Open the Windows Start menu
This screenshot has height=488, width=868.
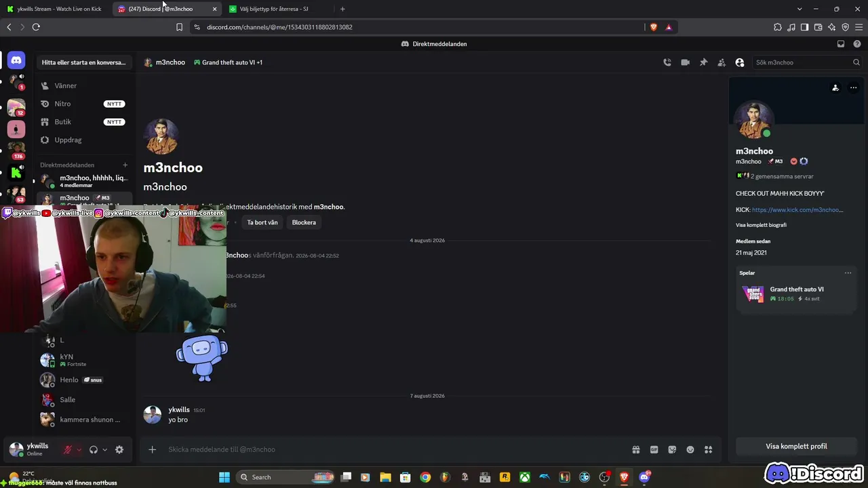pos(224,477)
